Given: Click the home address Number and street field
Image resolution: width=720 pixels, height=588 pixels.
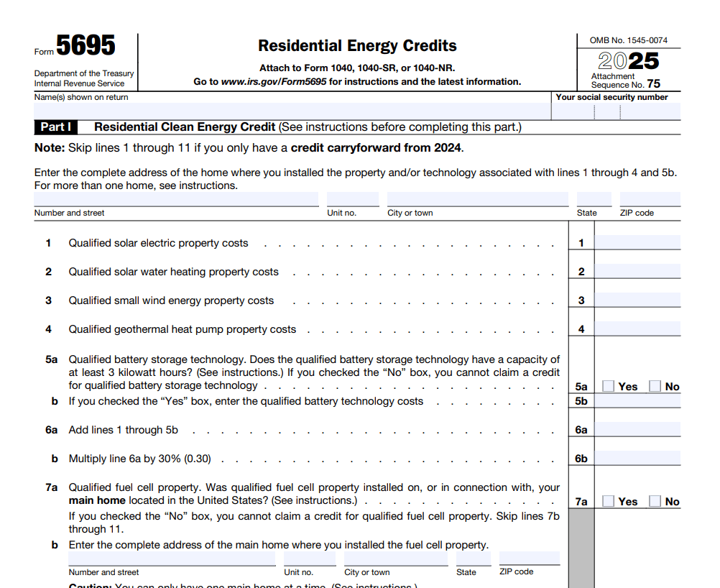Looking at the screenshot, I should pyautogui.click(x=176, y=199).
